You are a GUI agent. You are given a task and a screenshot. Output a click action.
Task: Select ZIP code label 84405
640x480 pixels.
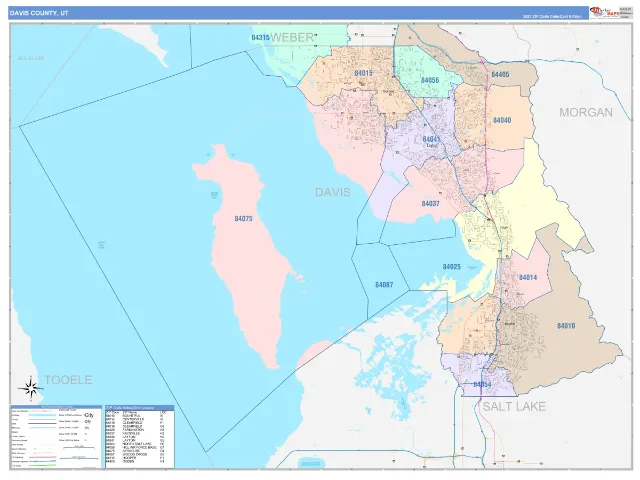tap(500, 74)
